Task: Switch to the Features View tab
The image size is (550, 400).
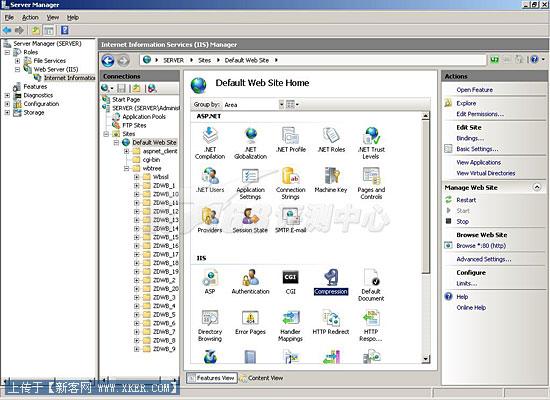Action: point(212,378)
